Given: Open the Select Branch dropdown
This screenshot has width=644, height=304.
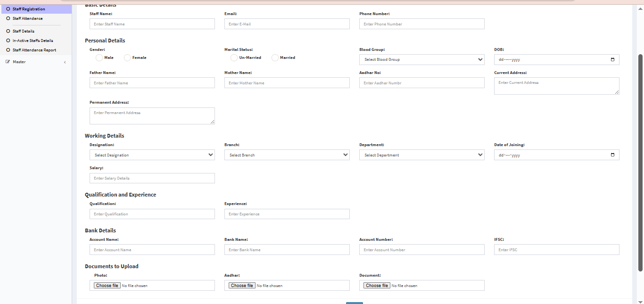Looking at the screenshot, I should [x=287, y=155].
